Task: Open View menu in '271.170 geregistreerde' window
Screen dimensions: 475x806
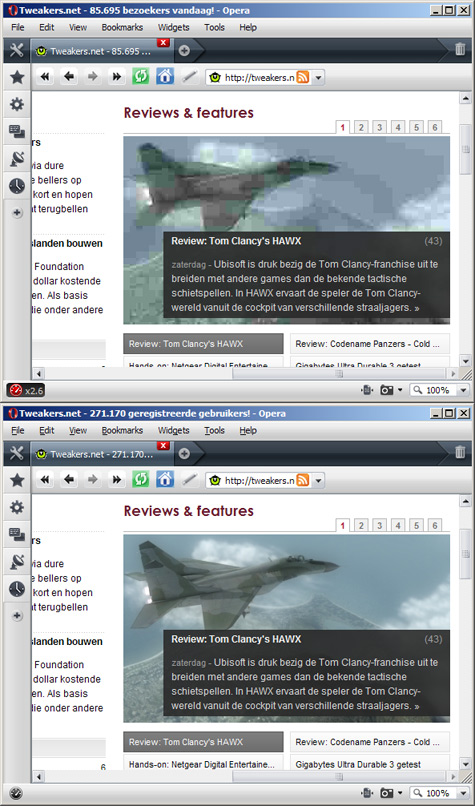Action: tap(78, 430)
